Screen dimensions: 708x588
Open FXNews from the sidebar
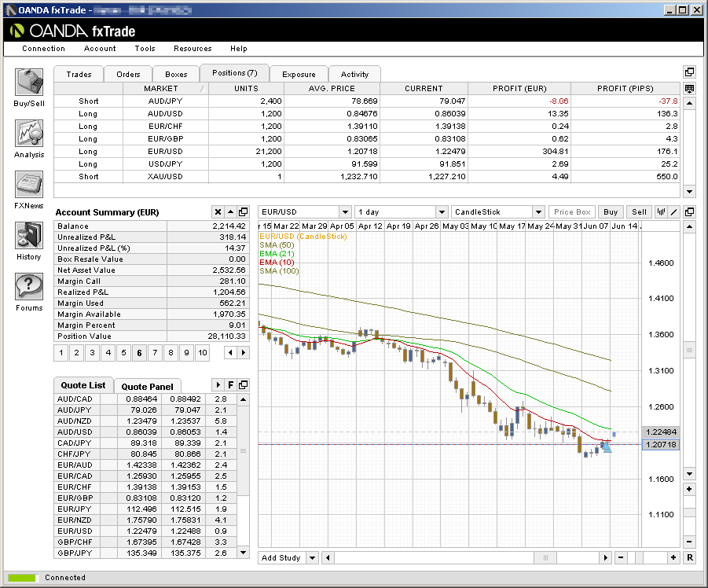point(29,185)
